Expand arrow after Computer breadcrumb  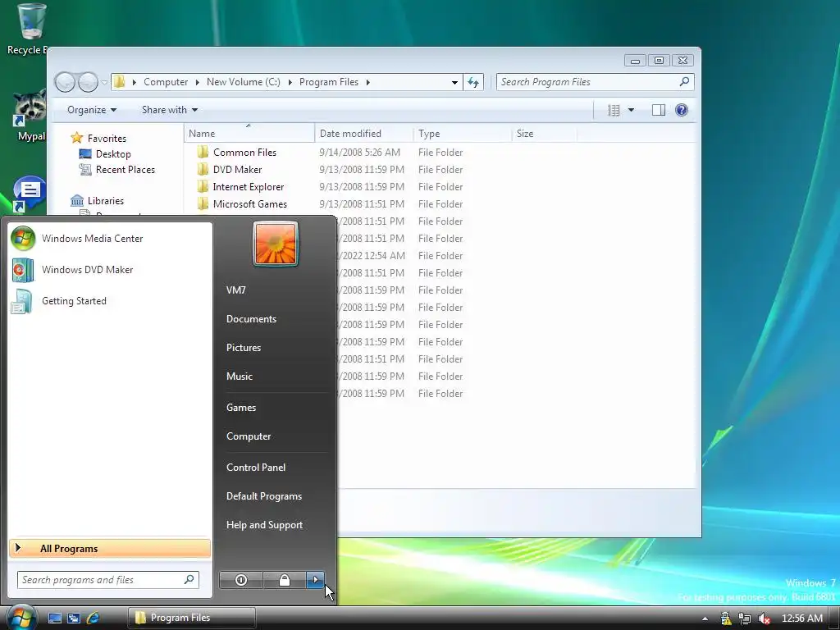click(x=197, y=82)
